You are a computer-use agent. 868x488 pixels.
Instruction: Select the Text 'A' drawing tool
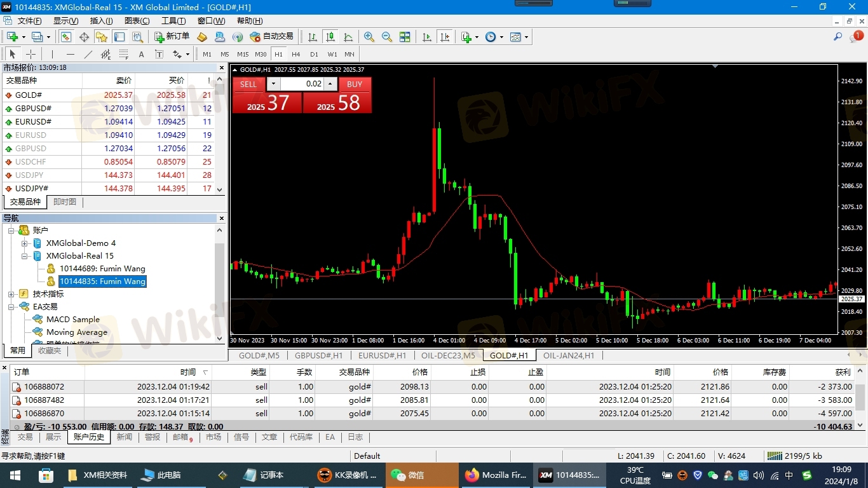(141, 54)
